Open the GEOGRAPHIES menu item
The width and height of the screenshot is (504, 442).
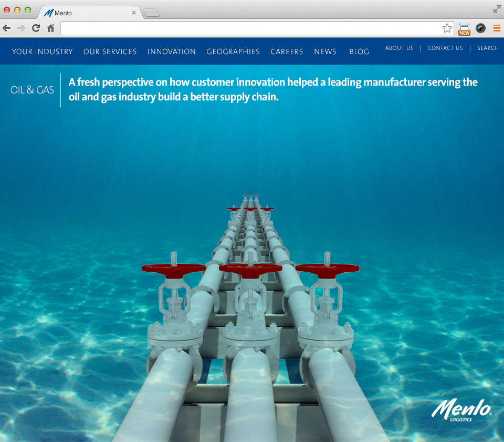(233, 52)
